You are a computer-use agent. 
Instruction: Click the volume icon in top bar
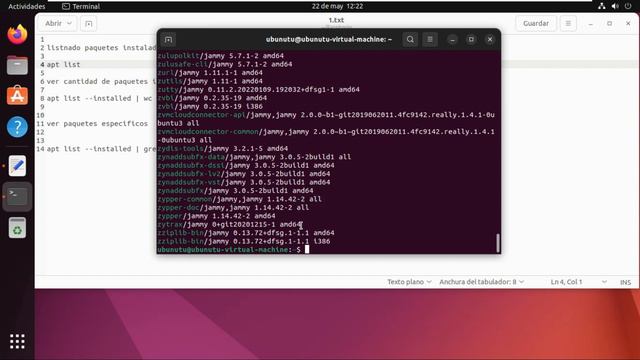pyautogui.click(x=615, y=6)
